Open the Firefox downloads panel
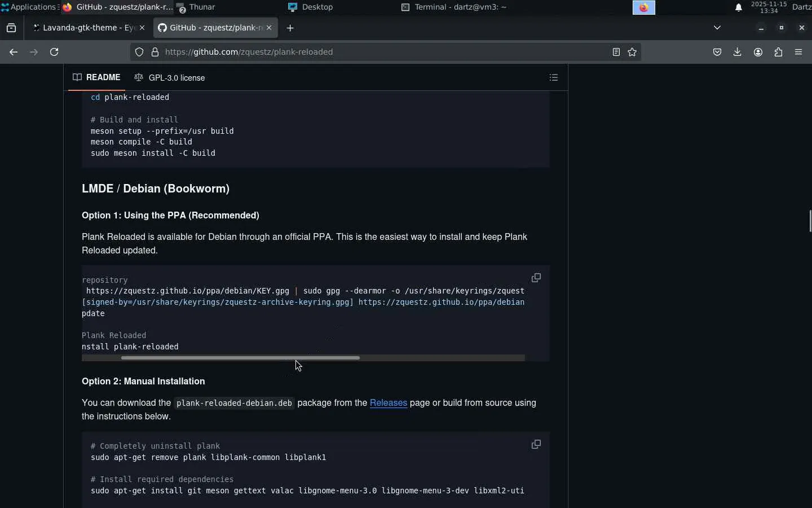This screenshot has width=812, height=508. pyautogui.click(x=738, y=52)
